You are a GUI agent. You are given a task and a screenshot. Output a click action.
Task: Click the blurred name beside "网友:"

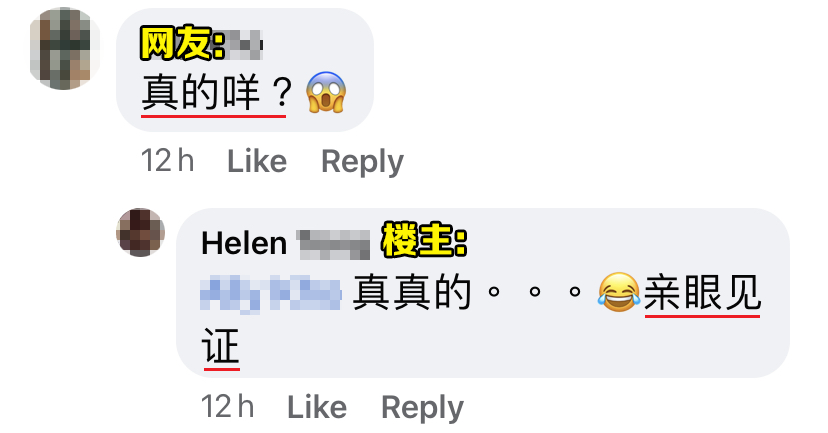pyautogui.click(x=244, y=45)
